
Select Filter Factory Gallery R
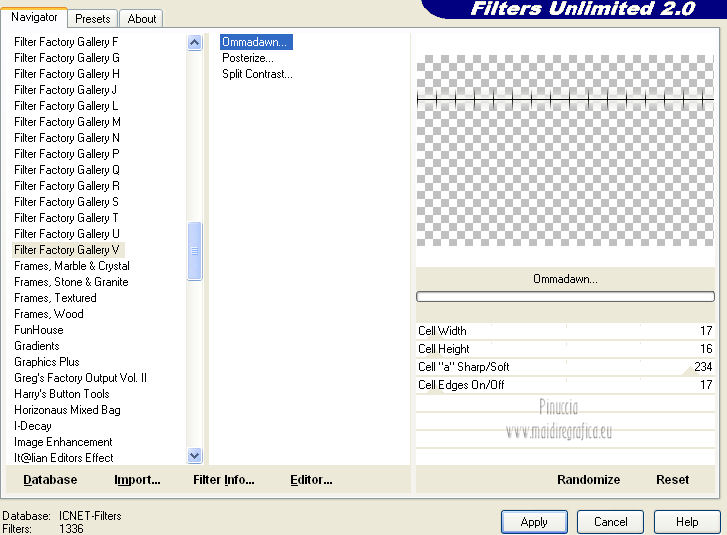click(67, 186)
